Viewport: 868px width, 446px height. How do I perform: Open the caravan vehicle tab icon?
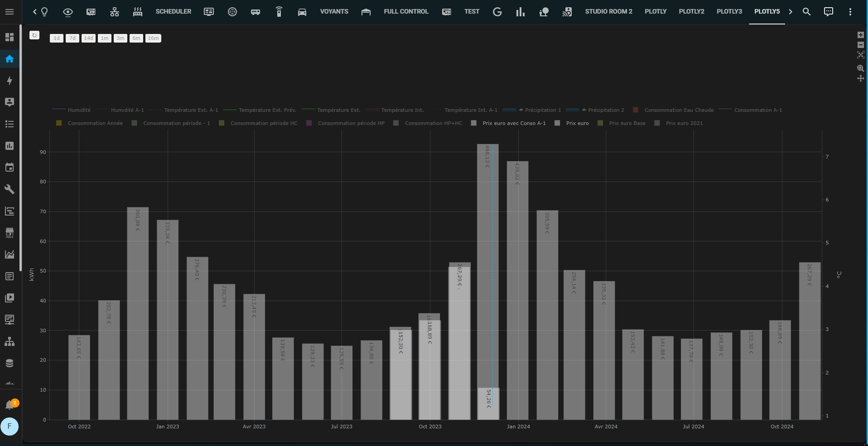click(x=256, y=12)
